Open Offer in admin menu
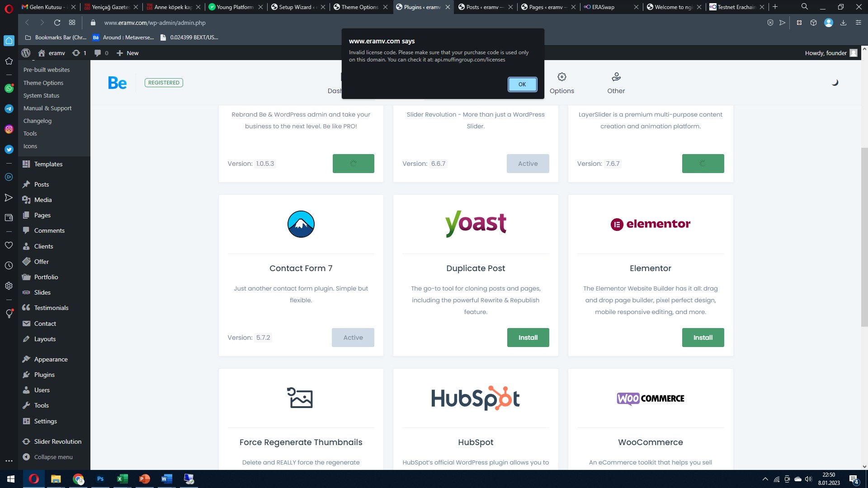Viewport: 868px width, 488px height. tap(42, 262)
